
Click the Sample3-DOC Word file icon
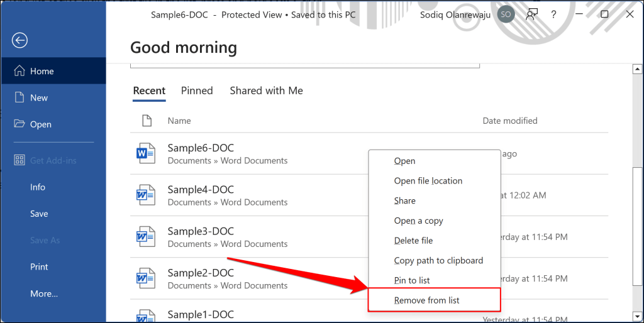146,237
